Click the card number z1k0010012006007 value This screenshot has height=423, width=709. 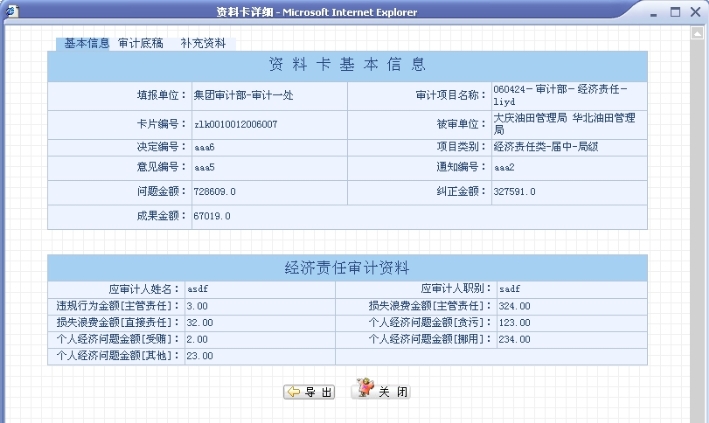(x=235, y=125)
